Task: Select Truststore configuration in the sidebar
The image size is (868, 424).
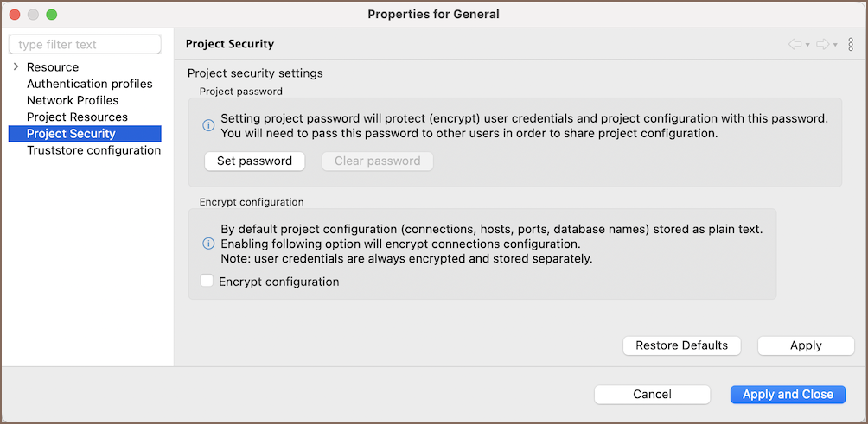Action: coord(93,150)
